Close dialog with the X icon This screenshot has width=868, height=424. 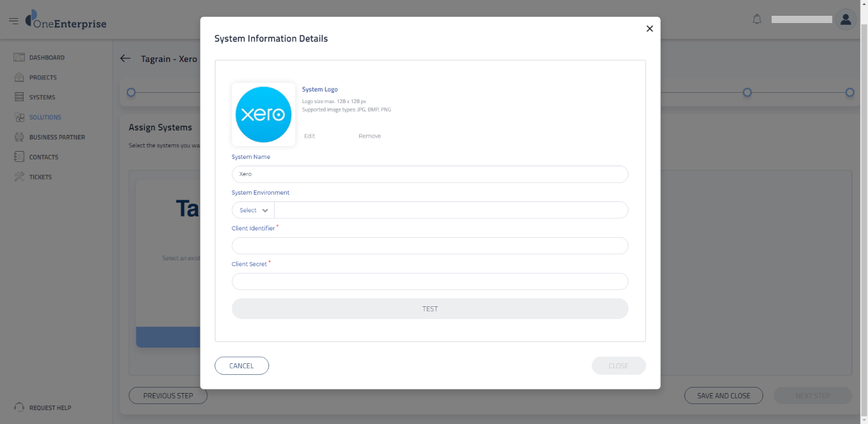tap(649, 29)
